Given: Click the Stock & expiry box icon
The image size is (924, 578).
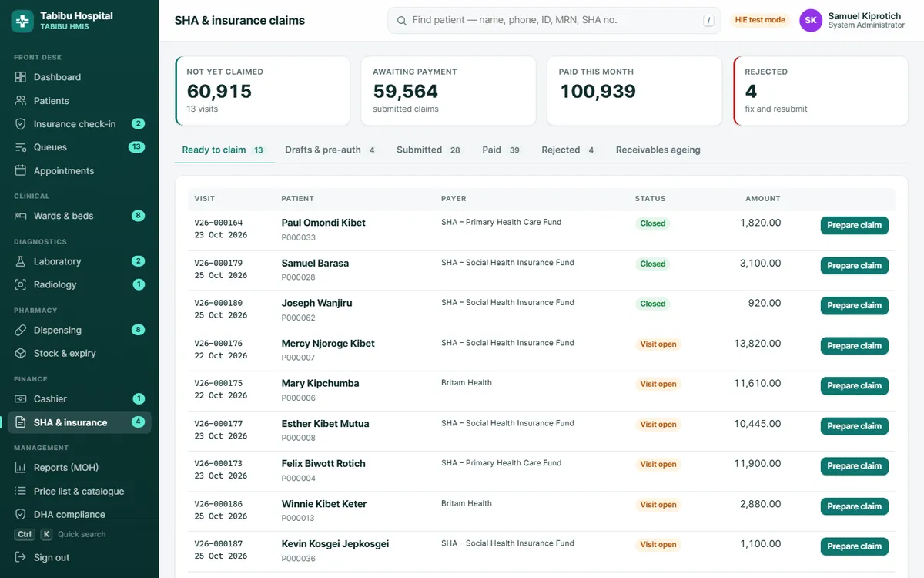Looking at the screenshot, I should (21, 353).
